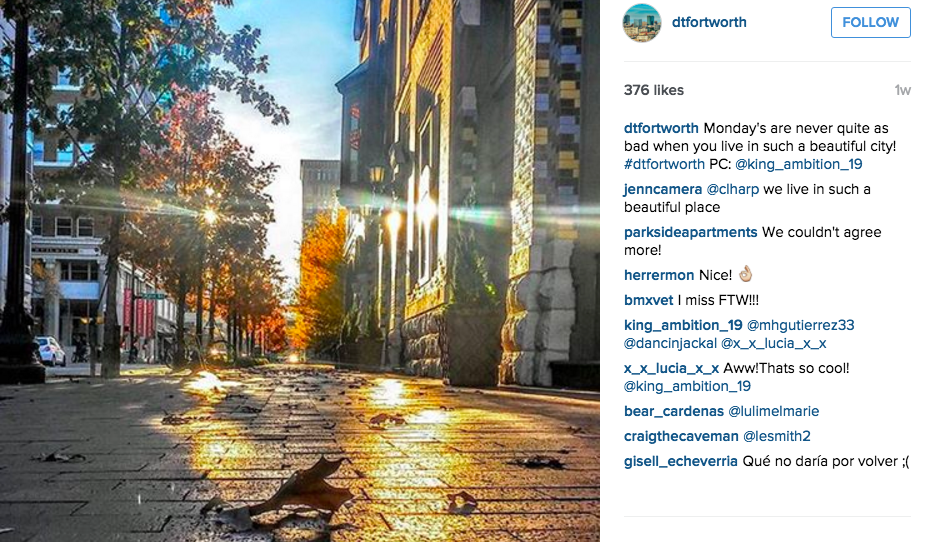This screenshot has width=935, height=542.
Task: Open the herrermon commenter profile
Action: pos(659,275)
